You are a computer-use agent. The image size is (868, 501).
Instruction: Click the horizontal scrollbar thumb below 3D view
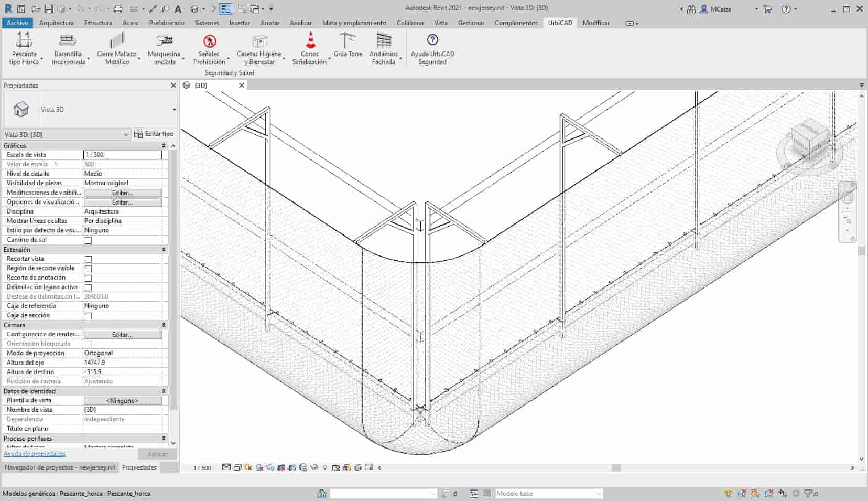pyautogui.click(x=616, y=467)
